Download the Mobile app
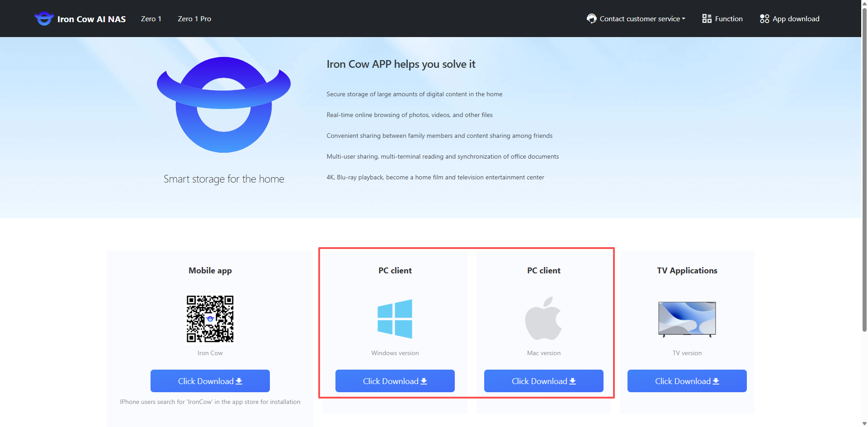Image resolution: width=868 pixels, height=427 pixels. pos(210,381)
